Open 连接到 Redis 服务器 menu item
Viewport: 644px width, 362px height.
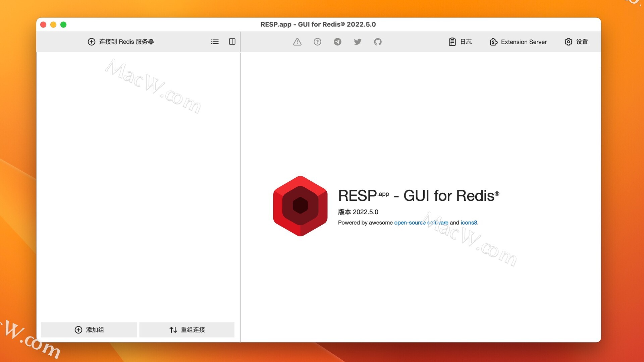coord(122,42)
